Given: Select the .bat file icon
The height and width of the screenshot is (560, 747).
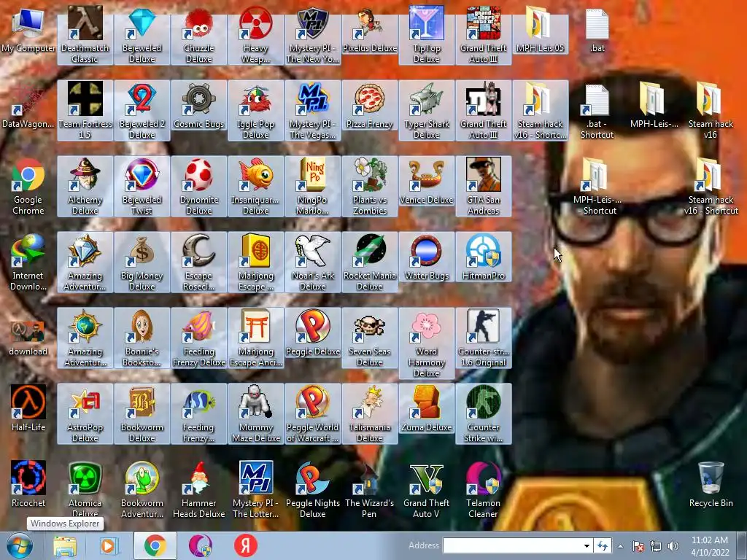Looking at the screenshot, I should click(x=597, y=29).
